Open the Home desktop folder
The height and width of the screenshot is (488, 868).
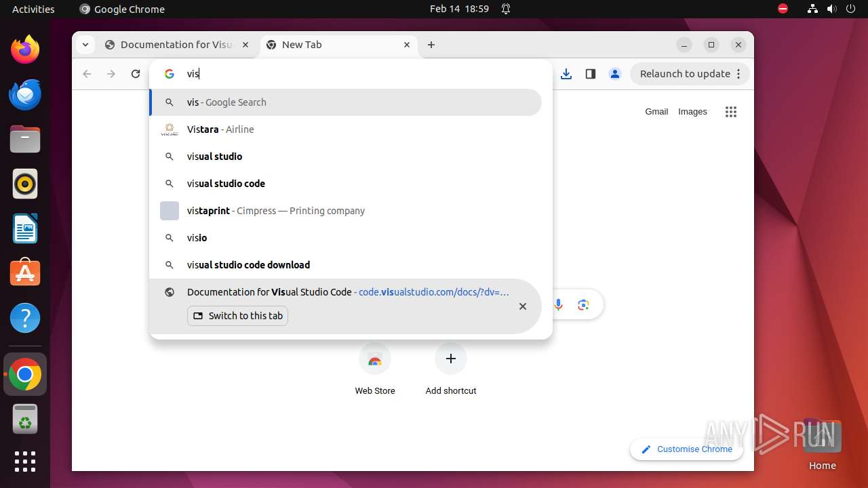click(822, 444)
